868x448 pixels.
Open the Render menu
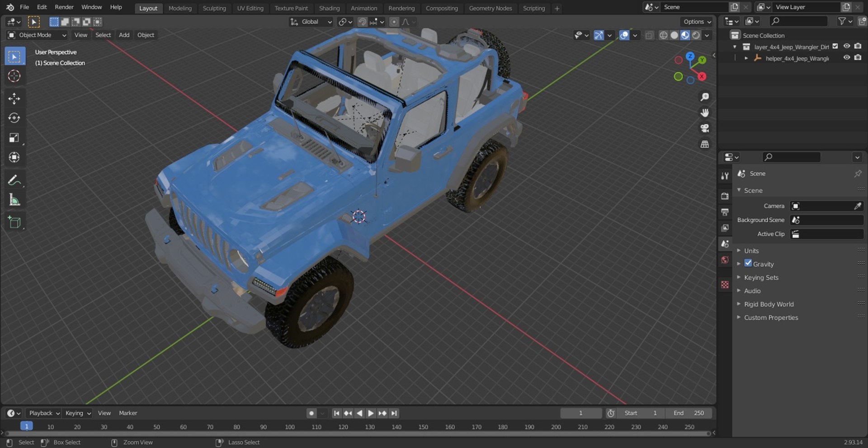click(x=64, y=7)
